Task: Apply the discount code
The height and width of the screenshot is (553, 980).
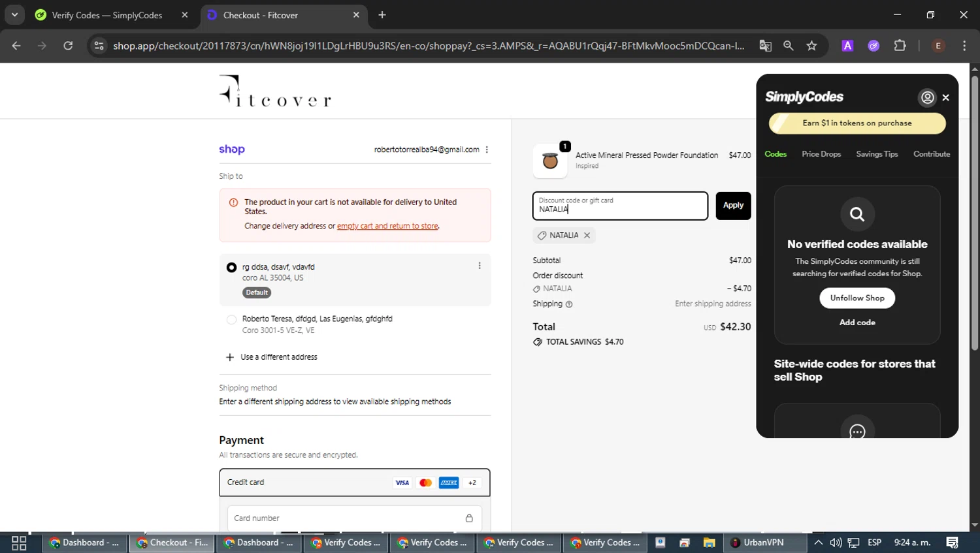Action: point(733,206)
